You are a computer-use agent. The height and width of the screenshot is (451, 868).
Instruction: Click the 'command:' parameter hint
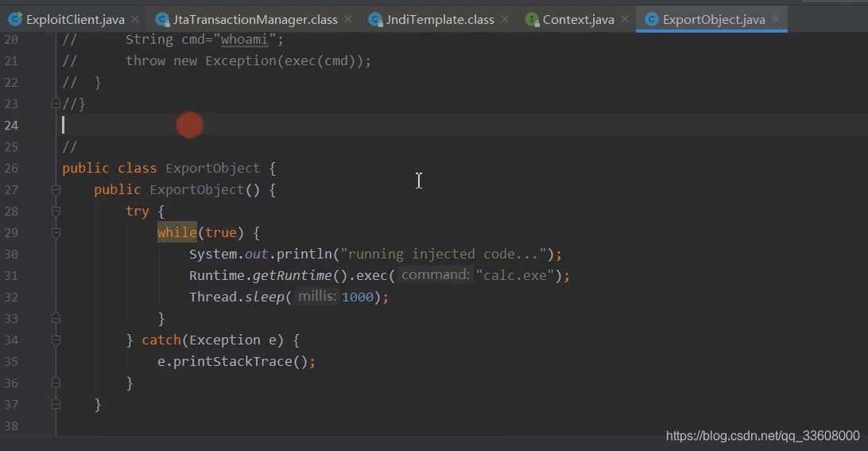[435, 274]
